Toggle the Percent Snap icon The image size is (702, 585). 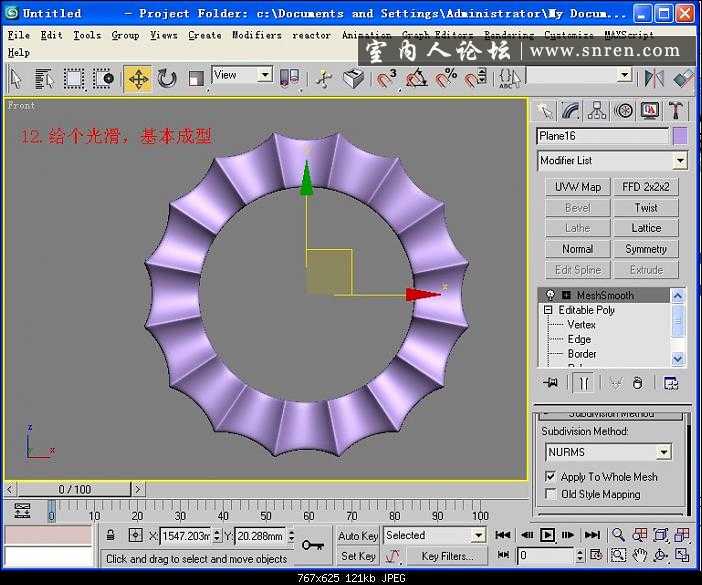tap(445, 78)
